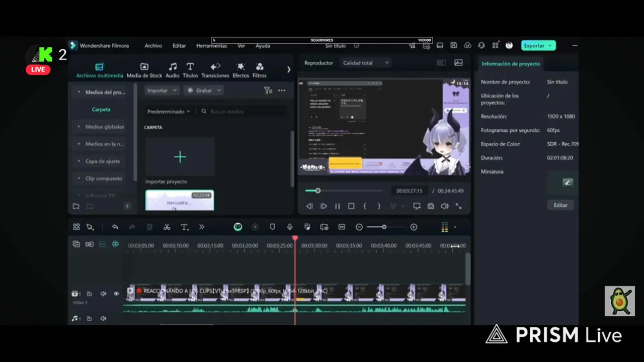
Task: Mute the audio track
Action: (x=103, y=318)
